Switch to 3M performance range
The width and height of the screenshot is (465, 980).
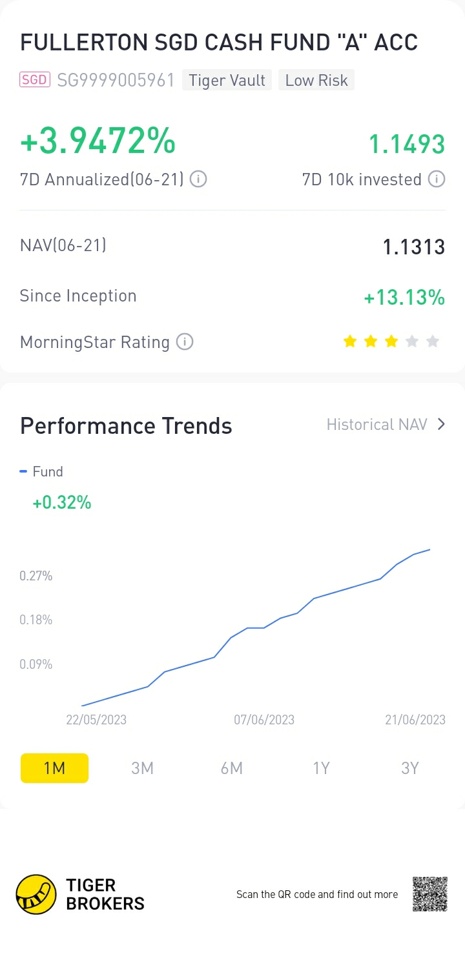click(x=142, y=768)
